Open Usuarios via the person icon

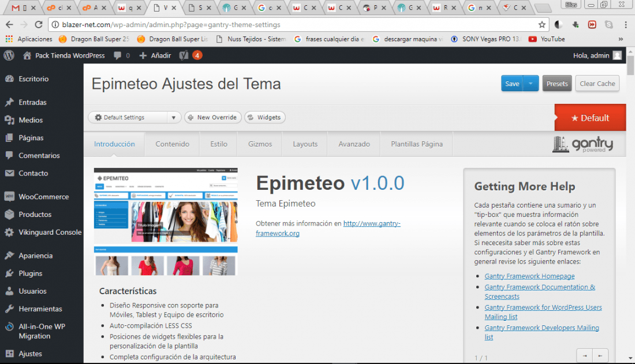point(9,291)
